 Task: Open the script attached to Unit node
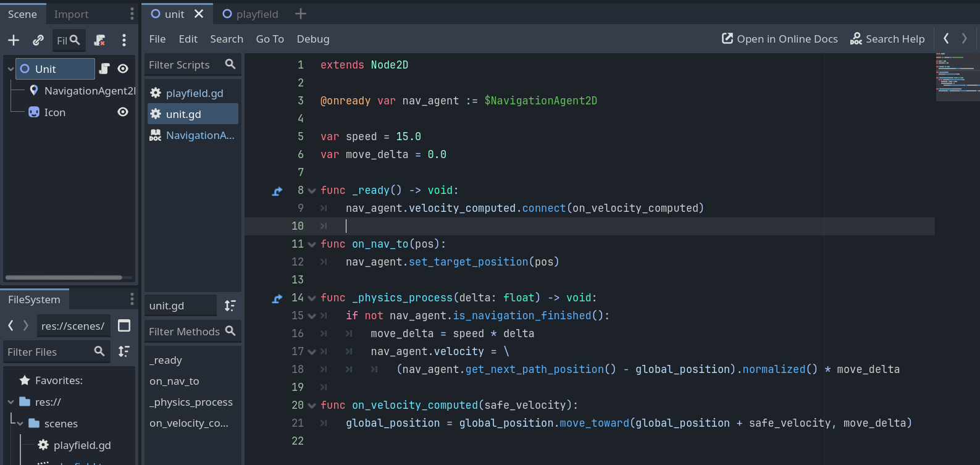coord(104,69)
